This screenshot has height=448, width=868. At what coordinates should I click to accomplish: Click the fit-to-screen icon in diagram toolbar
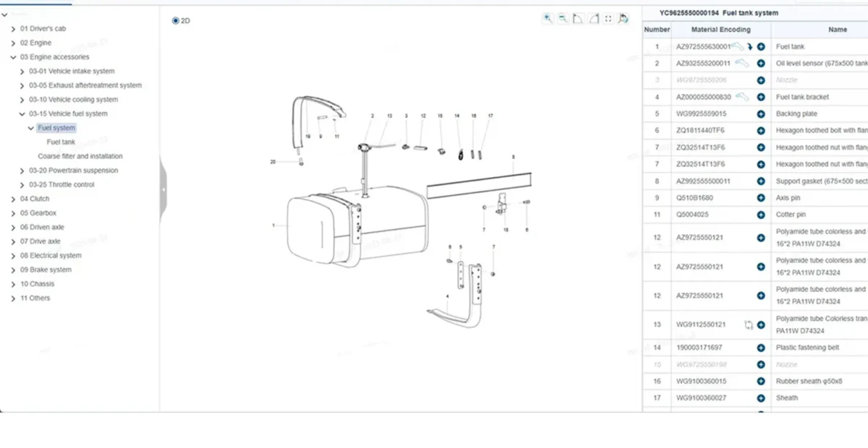click(608, 19)
